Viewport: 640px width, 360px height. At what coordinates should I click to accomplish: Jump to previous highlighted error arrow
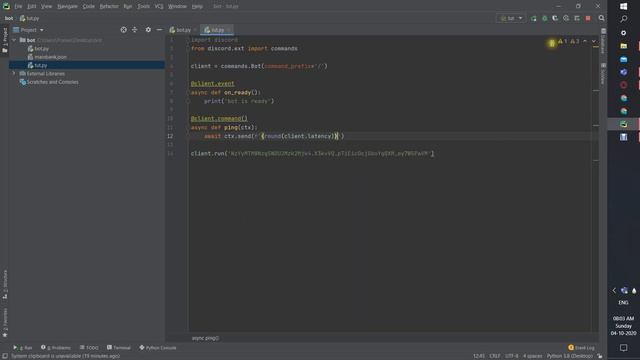click(x=585, y=41)
